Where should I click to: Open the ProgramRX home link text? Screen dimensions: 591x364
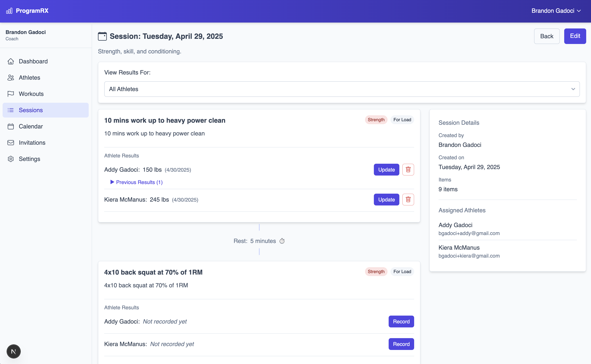[32, 11]
